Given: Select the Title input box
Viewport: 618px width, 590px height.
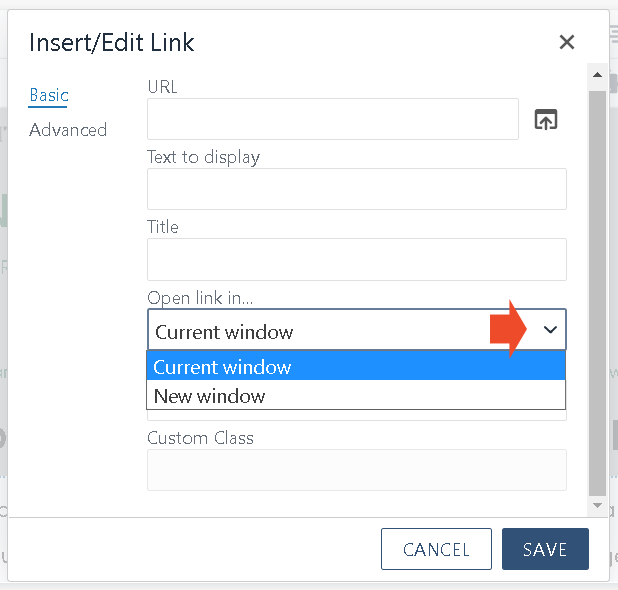Looking at the screenshot, I should pos(357,259).
